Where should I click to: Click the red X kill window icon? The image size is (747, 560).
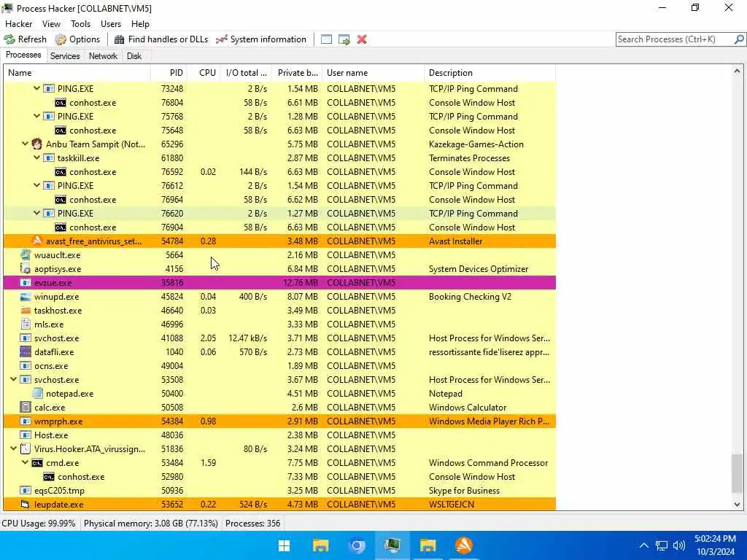pos(362,39)
